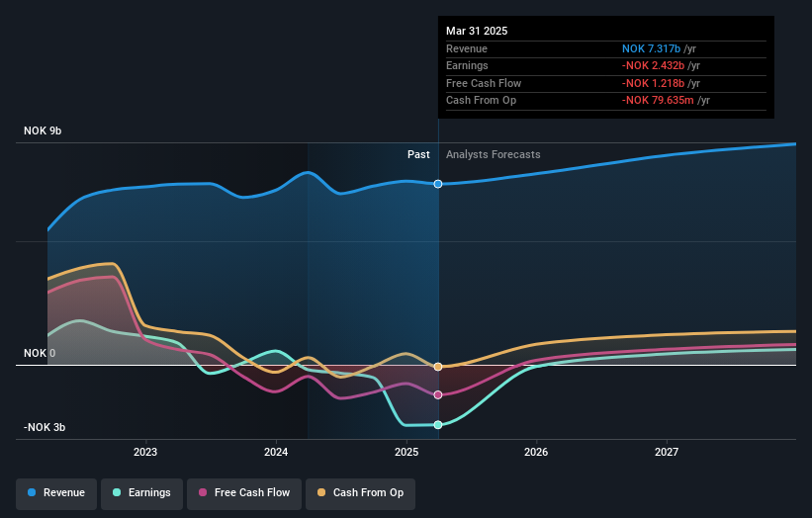Screen dimensions: 812x518
Task: Select the Revenue data point on March 2025
Action: (438, 184)
